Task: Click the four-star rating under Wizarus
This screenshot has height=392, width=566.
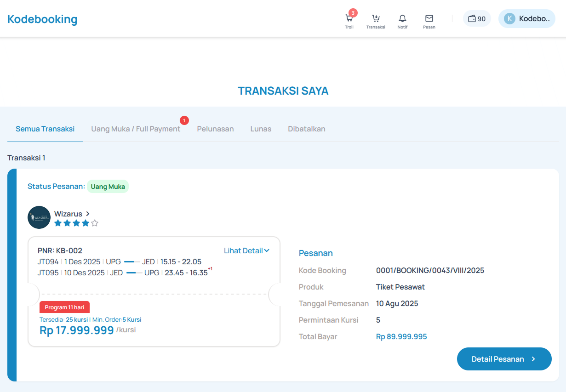Action: click(x=76, y=223)
